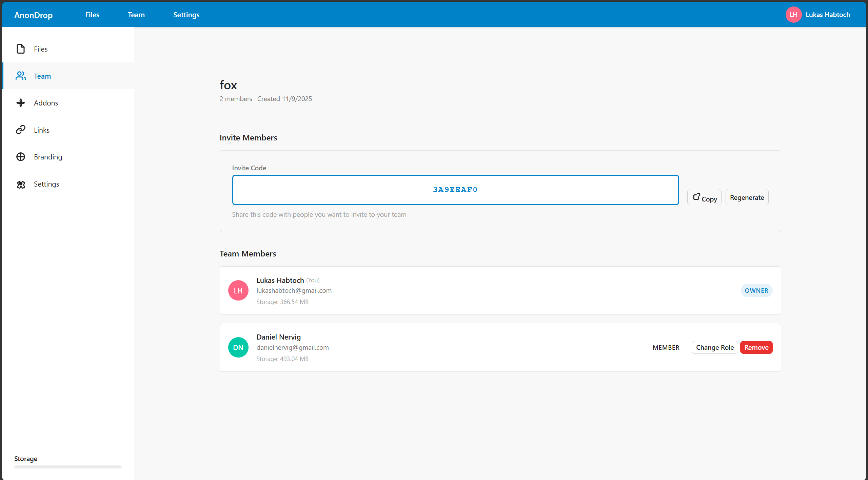Screen dimensions: 868x480
Task: Click the OWNER role badge
Action: pos(756,290)
